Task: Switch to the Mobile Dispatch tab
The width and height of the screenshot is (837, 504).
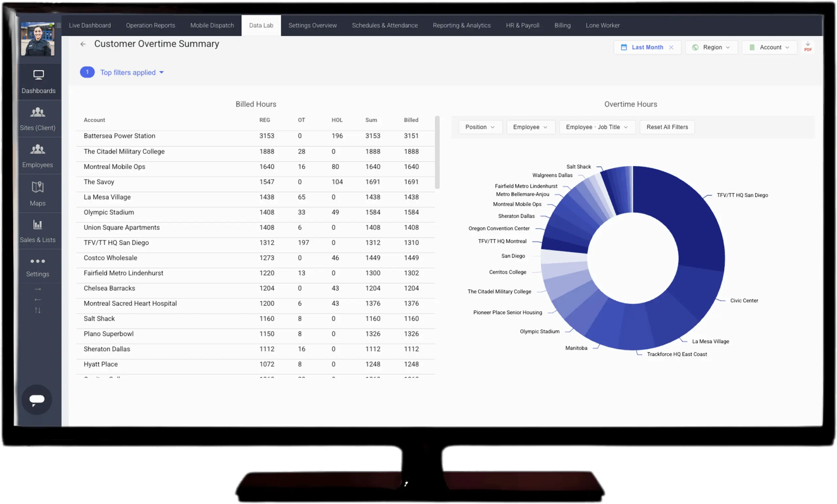Action: coord(212,25)
